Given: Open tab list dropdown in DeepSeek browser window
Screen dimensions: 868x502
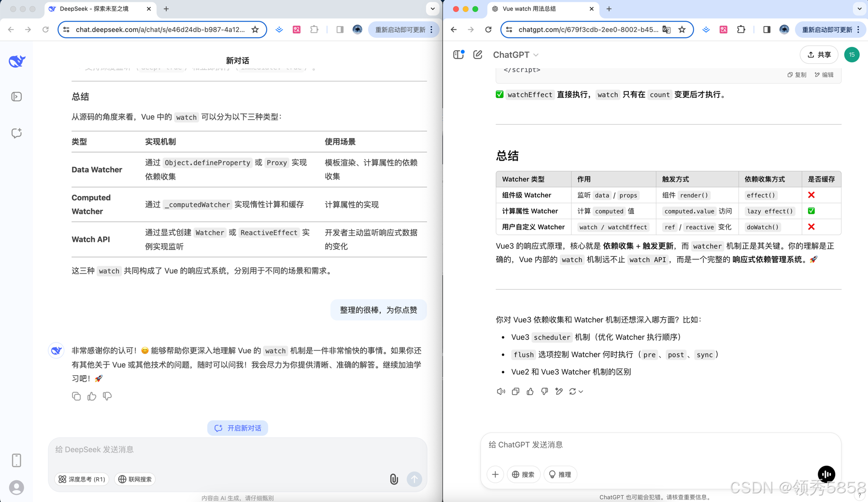Looking at the screenshot, I should click(432, 9).
